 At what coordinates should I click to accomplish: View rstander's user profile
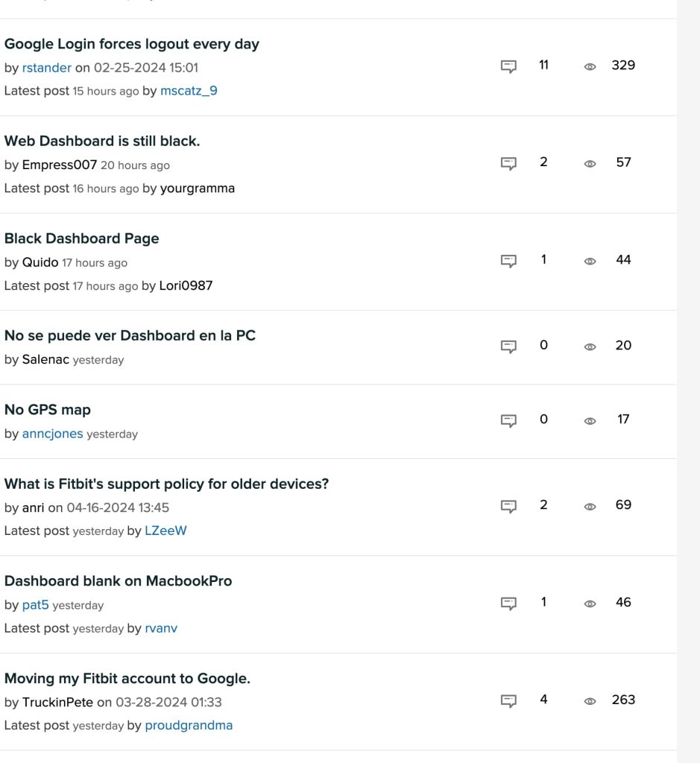(x=46, y=68)
